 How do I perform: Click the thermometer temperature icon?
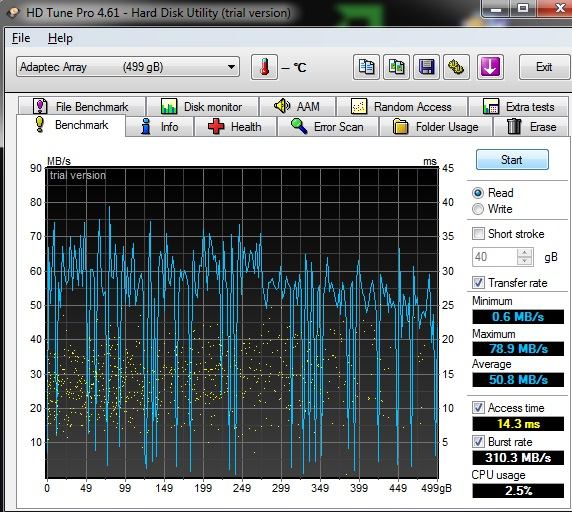click(264, 67)
